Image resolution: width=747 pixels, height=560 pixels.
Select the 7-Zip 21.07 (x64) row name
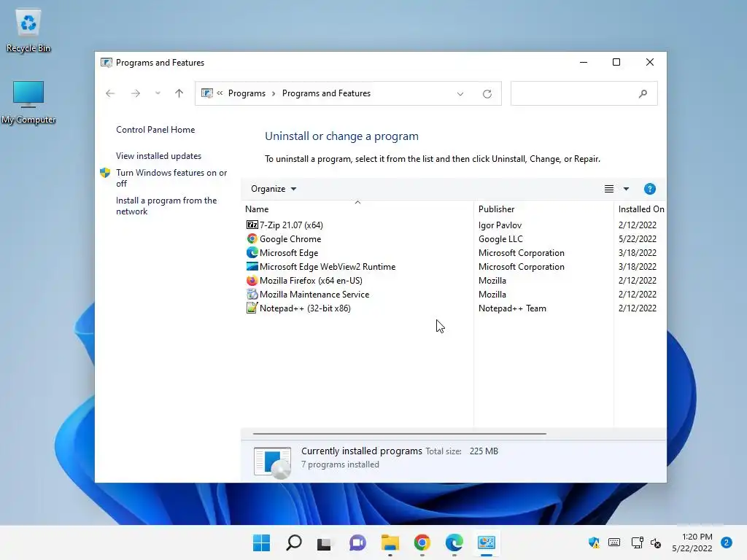(291, 225)
